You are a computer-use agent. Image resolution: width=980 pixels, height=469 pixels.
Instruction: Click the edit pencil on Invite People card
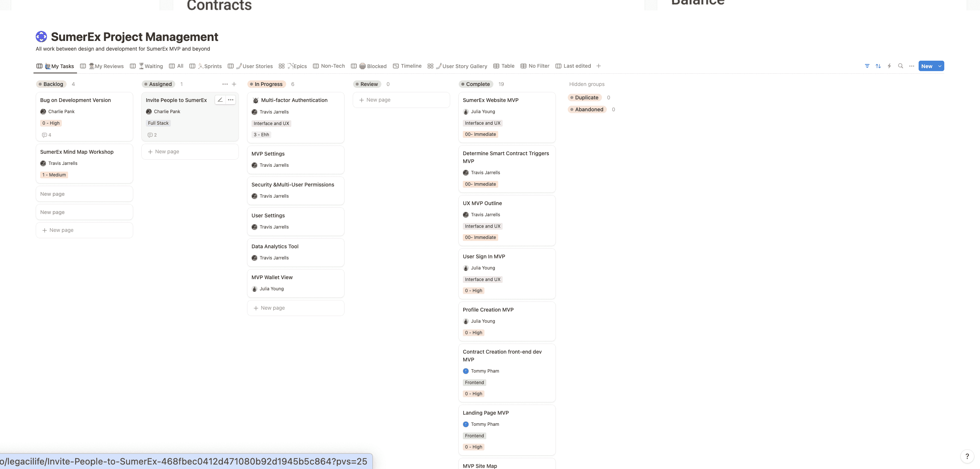220,100
